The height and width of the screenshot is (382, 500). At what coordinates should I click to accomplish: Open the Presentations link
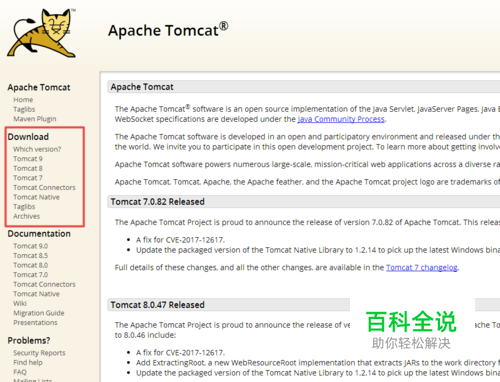[35, 323]
